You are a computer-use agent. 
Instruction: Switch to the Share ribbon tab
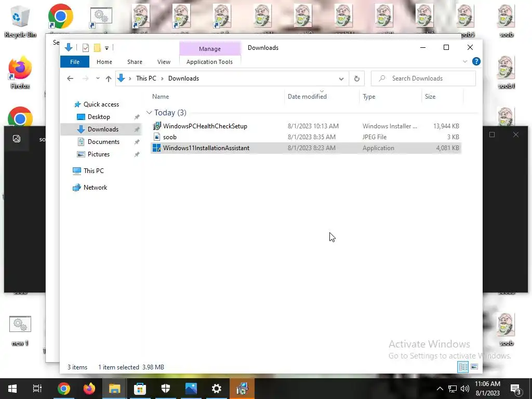(x=135, y=62)
